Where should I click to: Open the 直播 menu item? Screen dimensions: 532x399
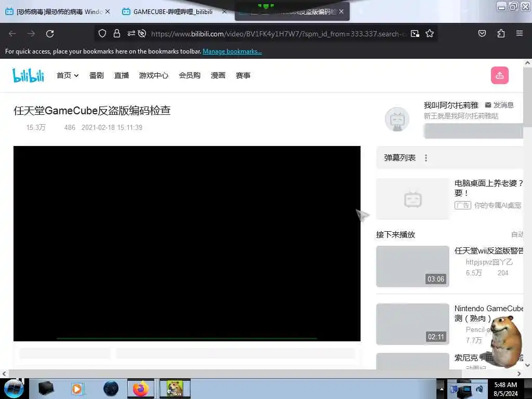click(x=122, y=75)
